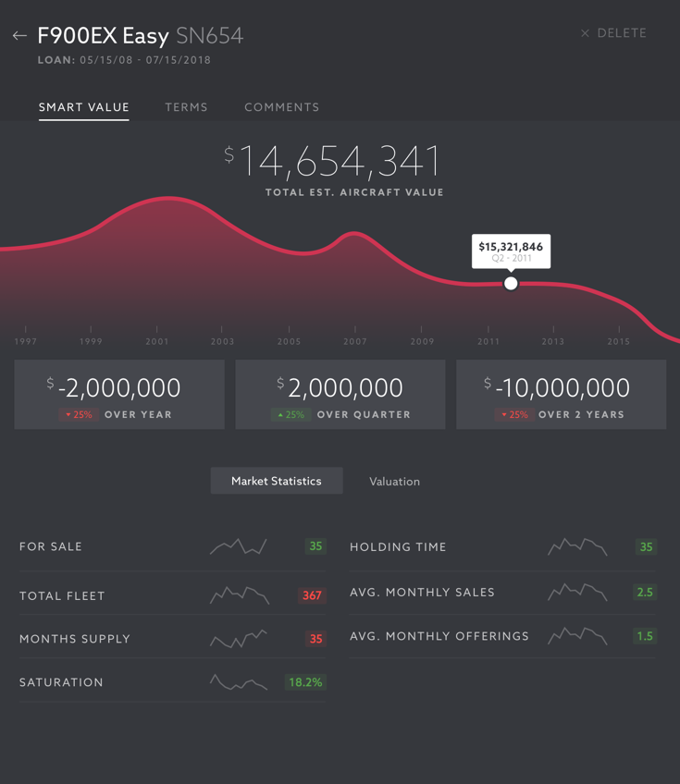Switch to Market Statistics view

(x=277, y=481)
